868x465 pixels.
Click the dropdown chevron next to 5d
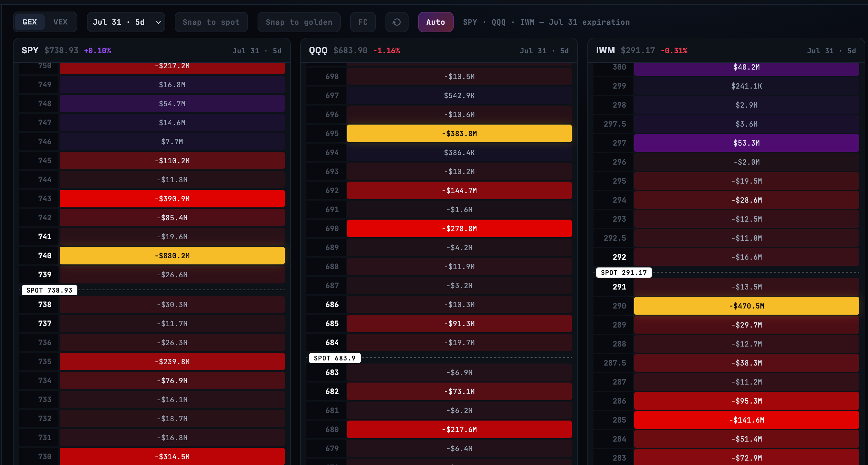(158, 22)
